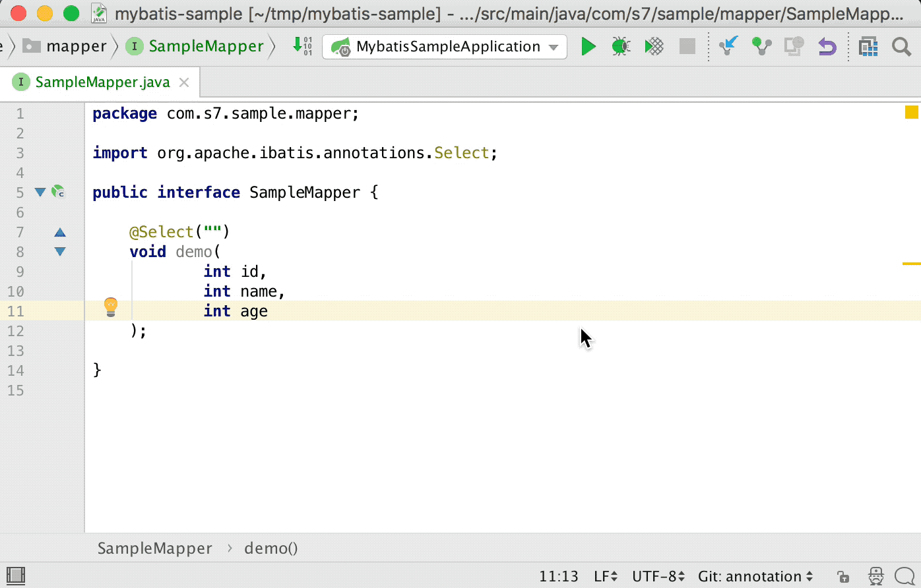Toggle file read-only lock icon

(x=842, y=577)
